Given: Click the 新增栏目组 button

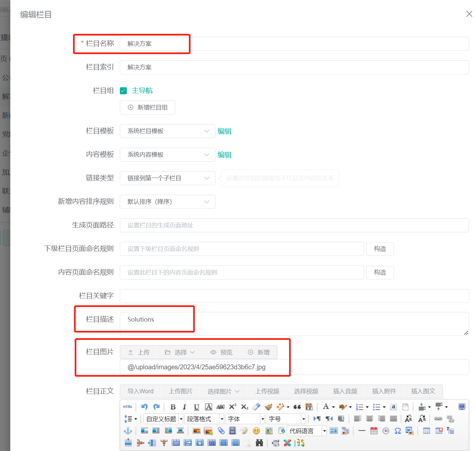Looking at the screenshot, I should pos(147,107).
